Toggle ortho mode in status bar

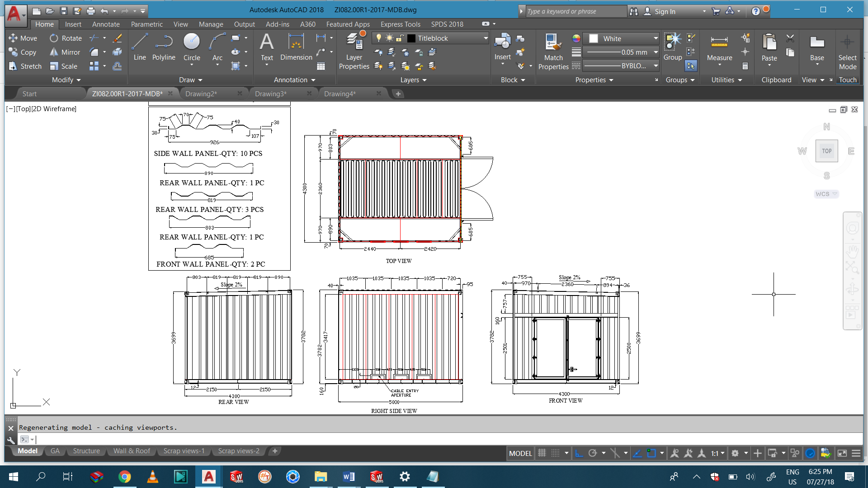(x=579, y=453)
